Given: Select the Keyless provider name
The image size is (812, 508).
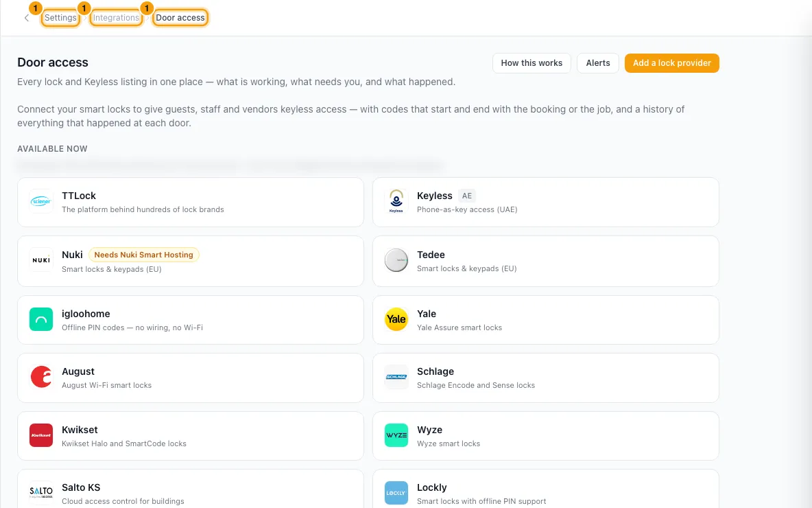Looking at the screenshot, I should pos(435,196).
